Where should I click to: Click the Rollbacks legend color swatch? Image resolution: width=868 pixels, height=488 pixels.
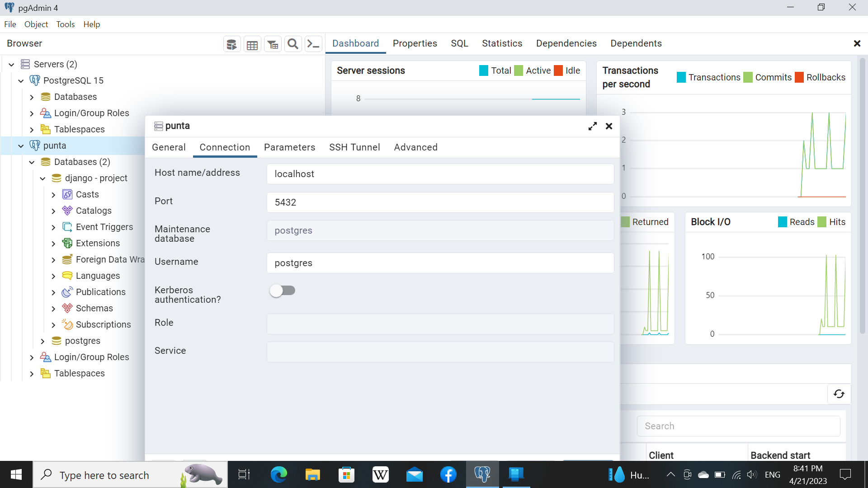(799, 77)
